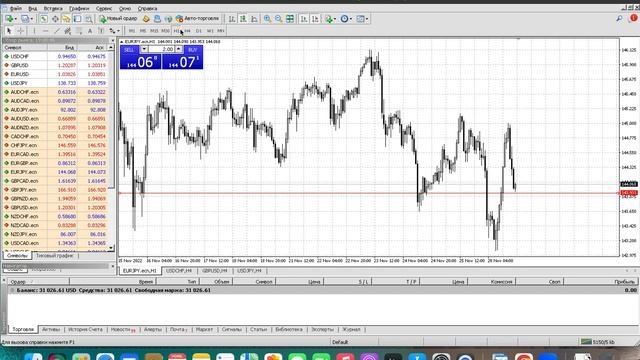
Task: Toggle the Data Window panel
Action: click(55, 19)
